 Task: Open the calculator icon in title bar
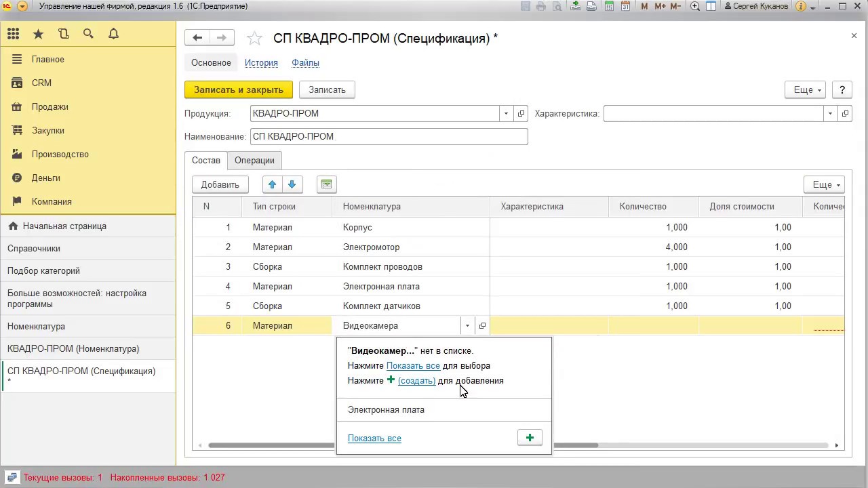pos(610,6)
